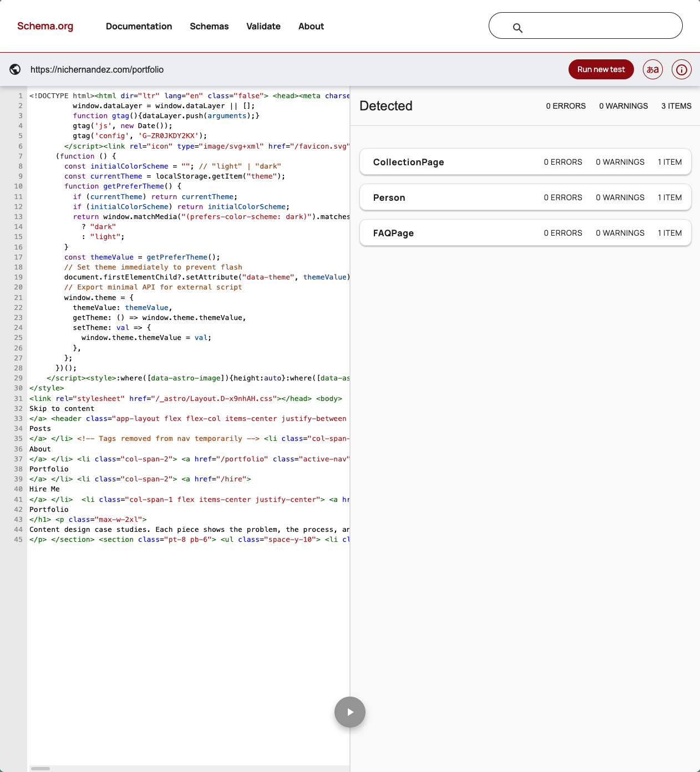Click the '// Set theme immediately' comment line
The width and height of the screenshot is (700, 772).
(153, 267)
